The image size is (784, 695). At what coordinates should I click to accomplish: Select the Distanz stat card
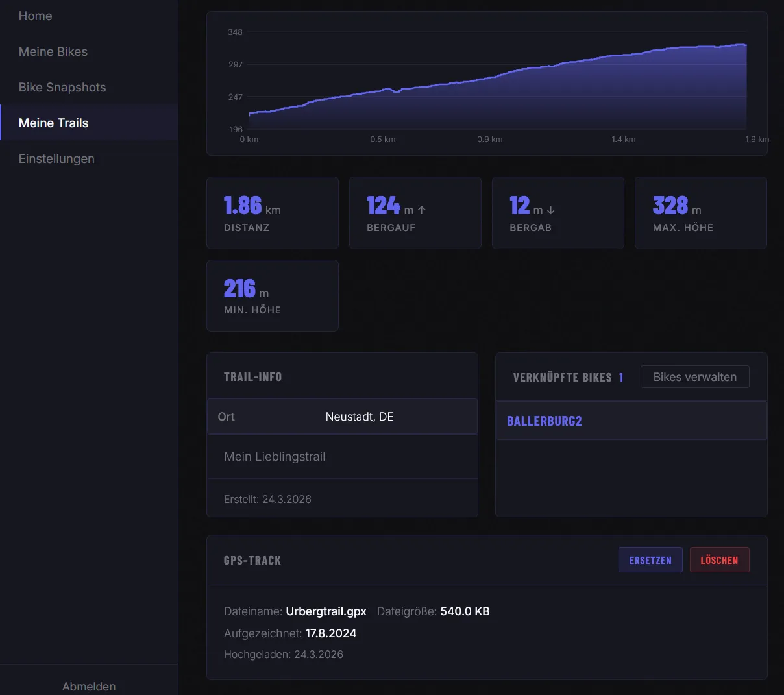pos(273,213)
